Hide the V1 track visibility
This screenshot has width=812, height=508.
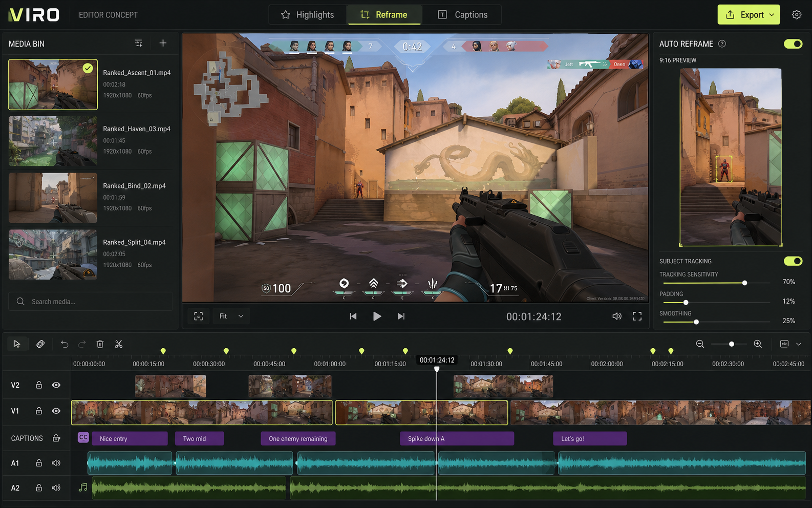(56, 411)
